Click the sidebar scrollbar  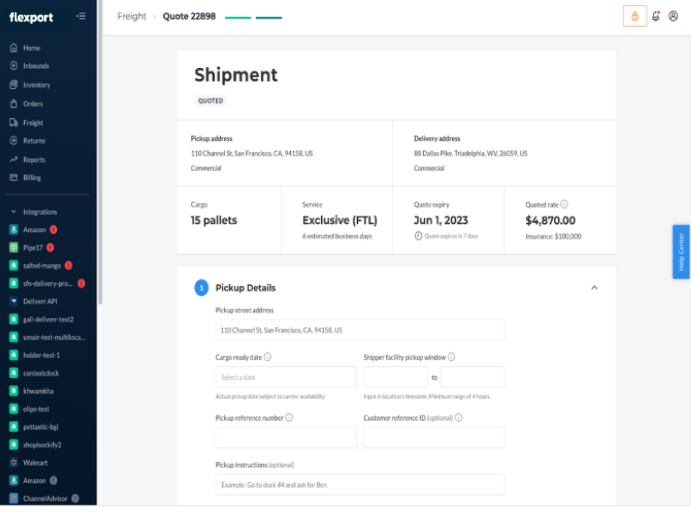coord(100,152)
